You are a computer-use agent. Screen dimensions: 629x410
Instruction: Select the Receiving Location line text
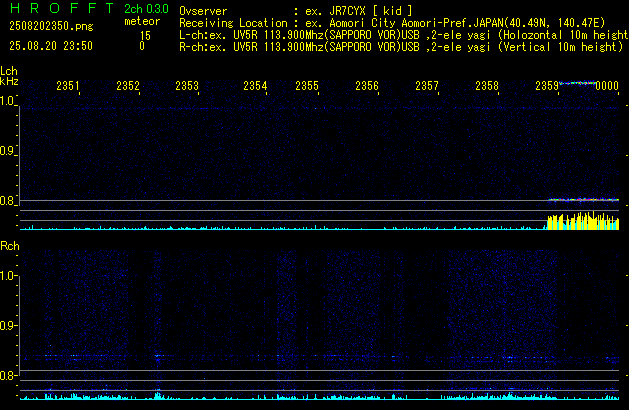pyautogui.click(x=392, y=23)
